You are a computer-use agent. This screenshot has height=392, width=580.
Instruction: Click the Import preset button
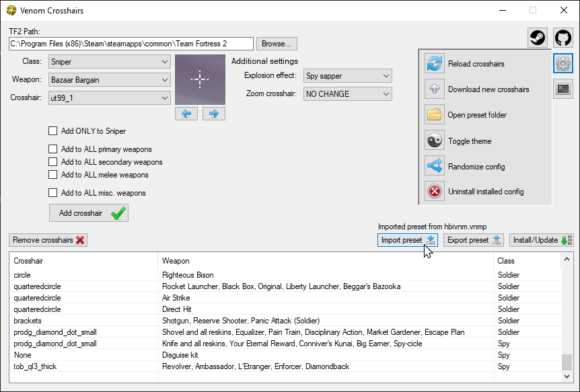coord(408,240)
